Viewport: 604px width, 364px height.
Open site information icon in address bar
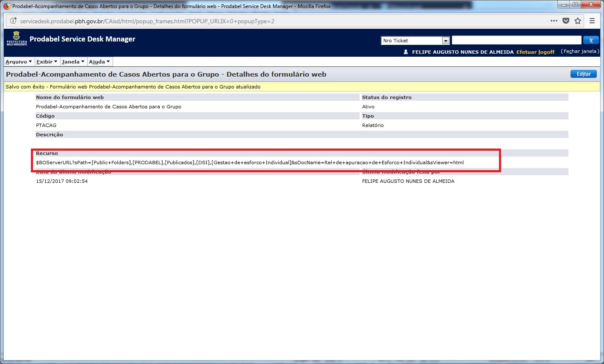pyautogui.click(x=13, y=21)
